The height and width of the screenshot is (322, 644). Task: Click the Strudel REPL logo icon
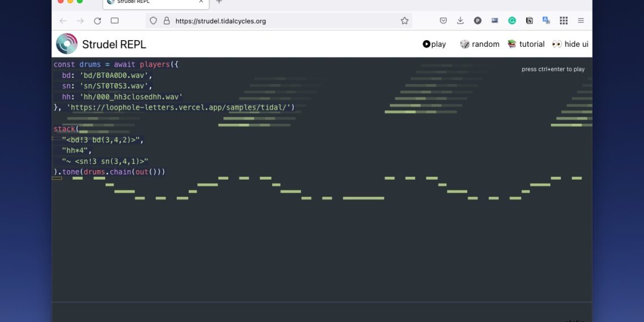tap(67, 44)
